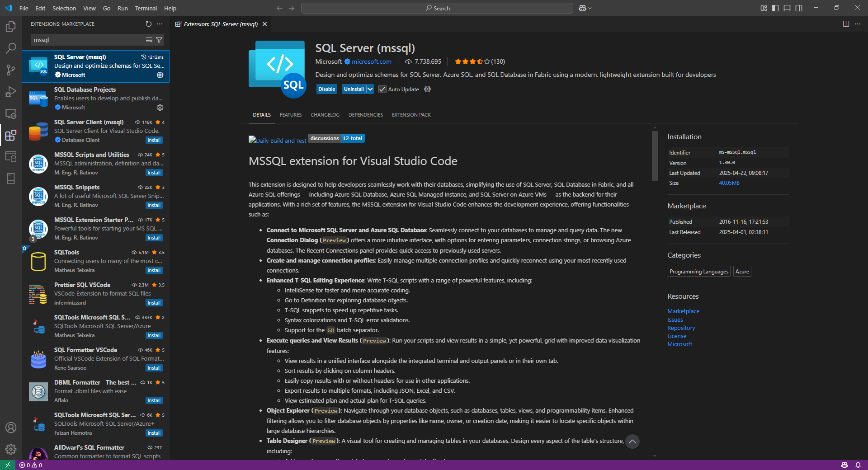Screen dimensions: 868x470
Task: Go forward in navigation history
Action: (292, 8)
